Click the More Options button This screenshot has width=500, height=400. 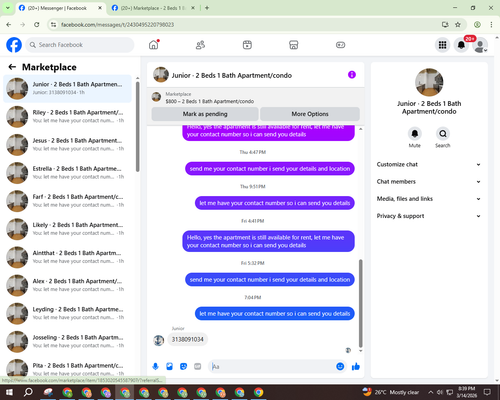click(310, 114)
